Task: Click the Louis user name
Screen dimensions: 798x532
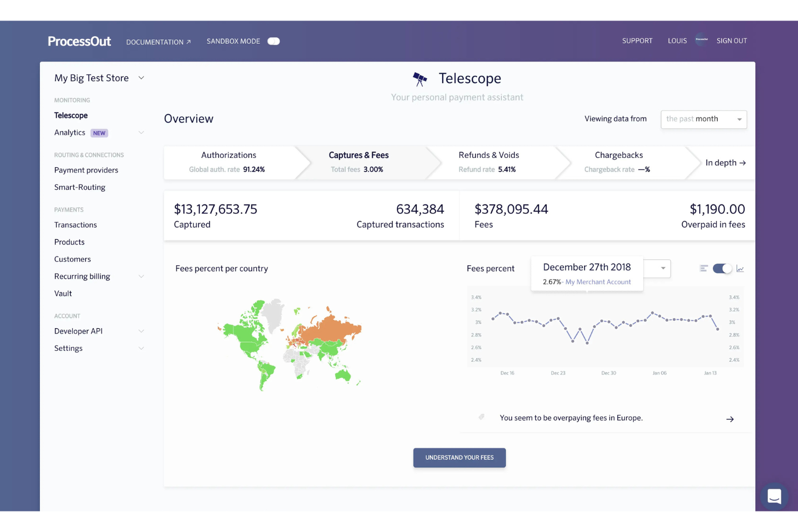Action: pyautogui.click(x=677, y=41)
